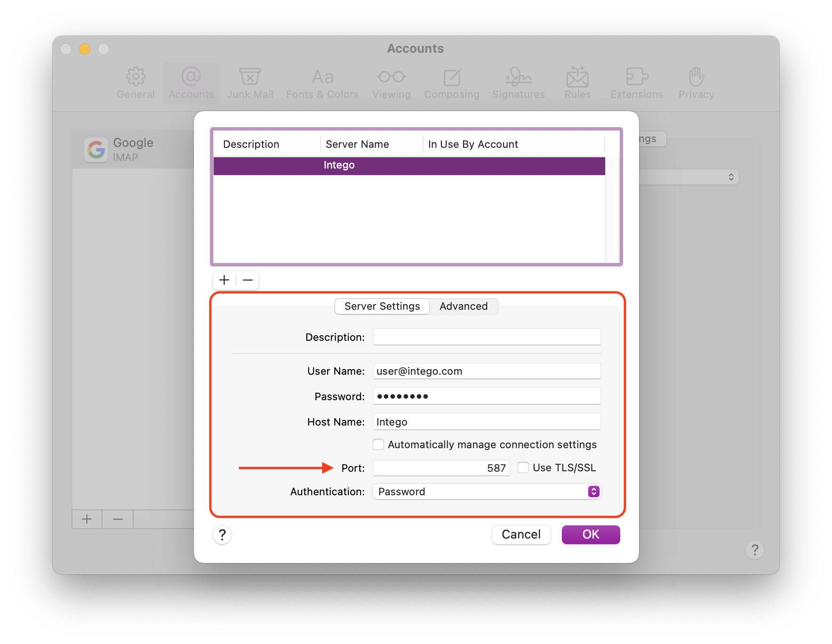Viewport: 832px width, 644px height.
Task: Open help for the server dialog
Action: coord(222,535)
